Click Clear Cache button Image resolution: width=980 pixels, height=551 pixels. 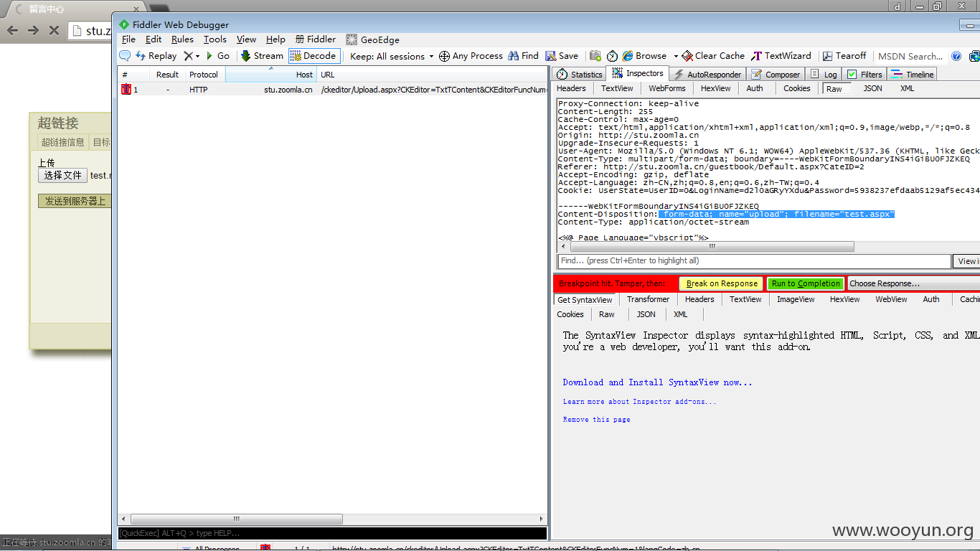[714, 56]
